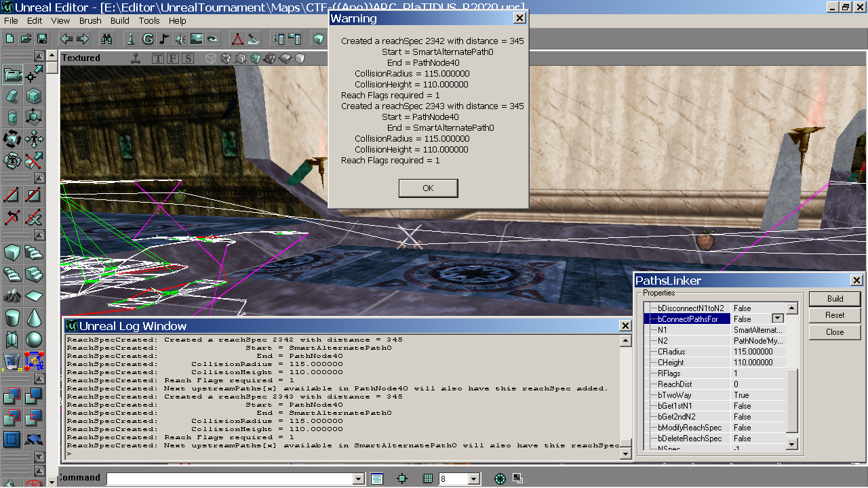Click Build in PathsLinker panel

pos(835,299)
